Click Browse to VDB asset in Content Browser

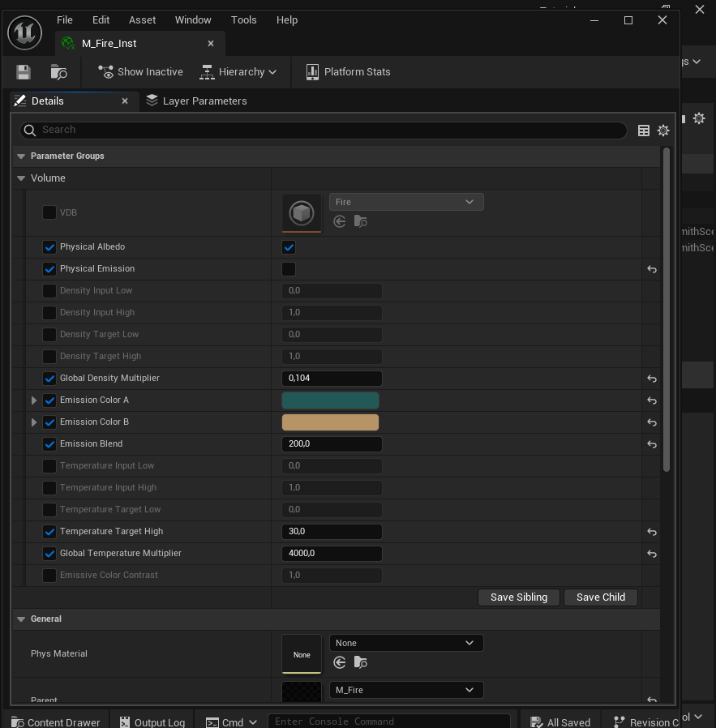click(360, 221)
